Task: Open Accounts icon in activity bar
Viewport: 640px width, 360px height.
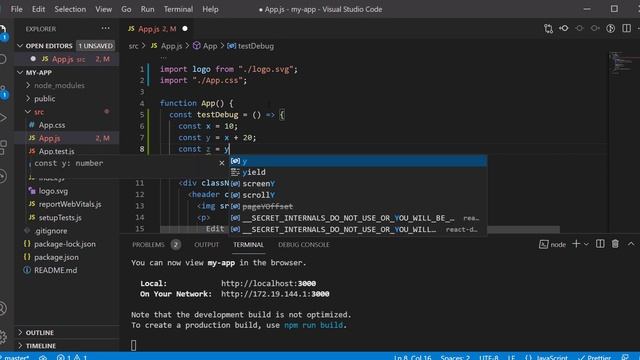Action: coord(3,308)
